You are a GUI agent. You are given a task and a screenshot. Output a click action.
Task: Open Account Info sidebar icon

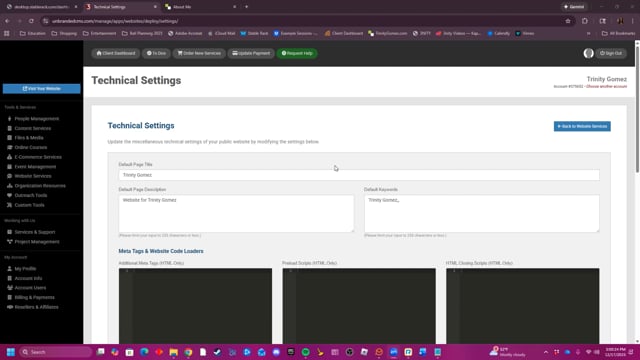point(9,278)
